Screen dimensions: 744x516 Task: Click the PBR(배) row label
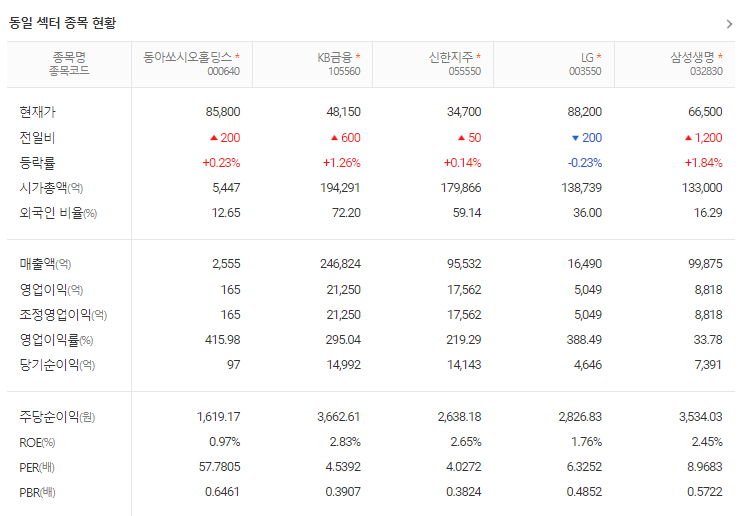click(37, 493)
